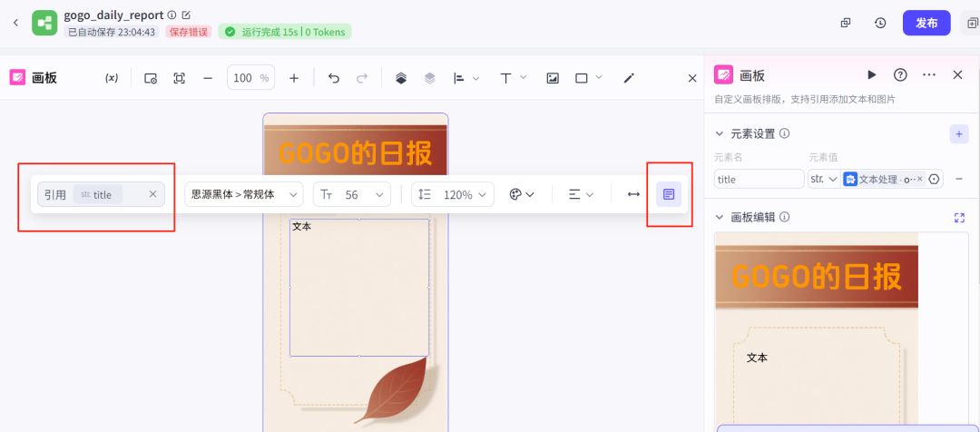
Task: Close the 画板 right-side panel
Action: point(957,75)
